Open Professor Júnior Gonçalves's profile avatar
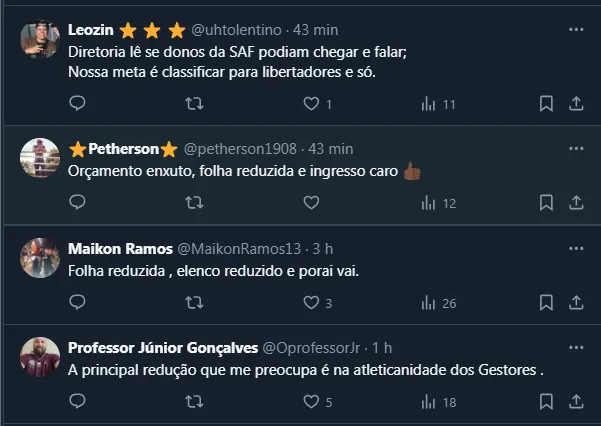 coord(40,357)
